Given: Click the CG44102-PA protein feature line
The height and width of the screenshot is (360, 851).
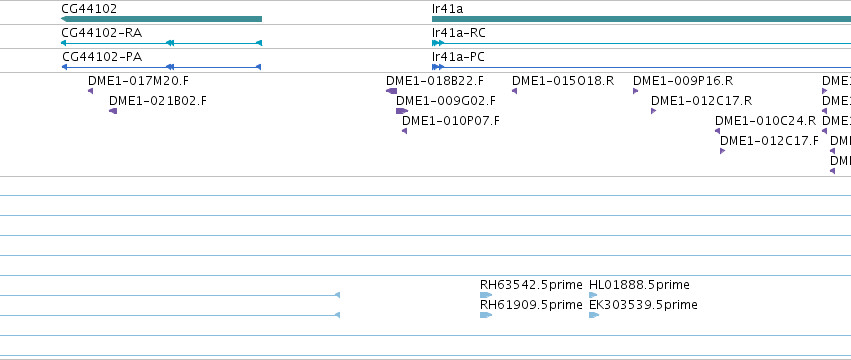Looking at the screenshot, I should [x=161, y=67].
